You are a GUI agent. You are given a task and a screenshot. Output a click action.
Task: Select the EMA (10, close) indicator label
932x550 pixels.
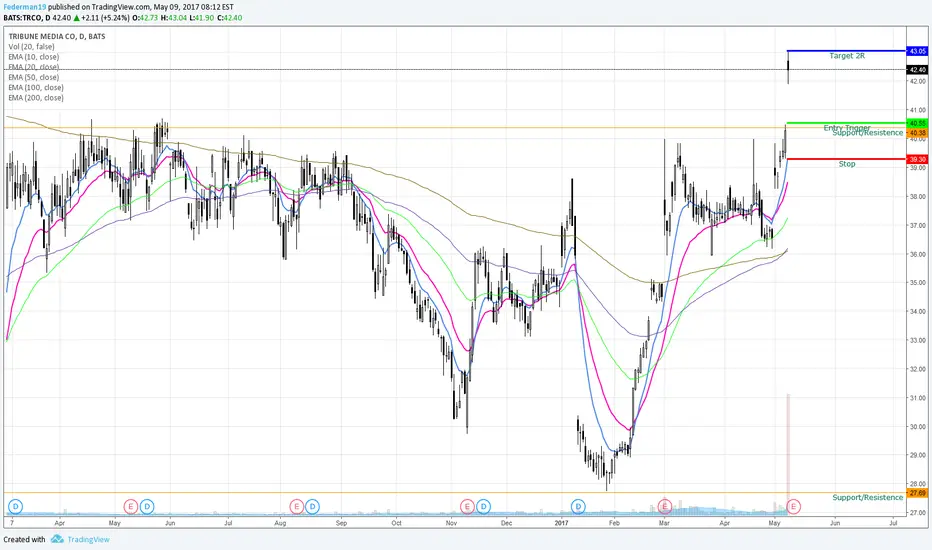[x=34, y=56]
